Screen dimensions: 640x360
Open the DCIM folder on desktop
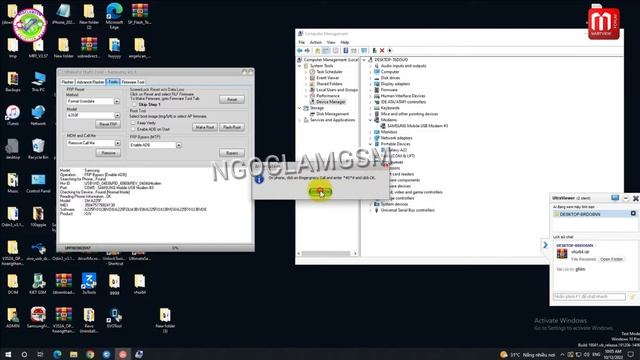13,284
